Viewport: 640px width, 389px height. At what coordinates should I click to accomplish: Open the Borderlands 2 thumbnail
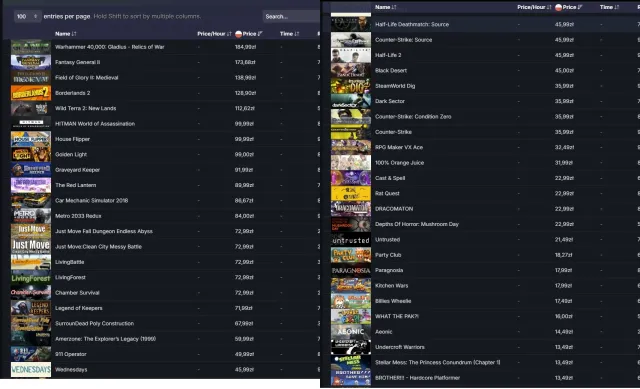click(31, 93)
